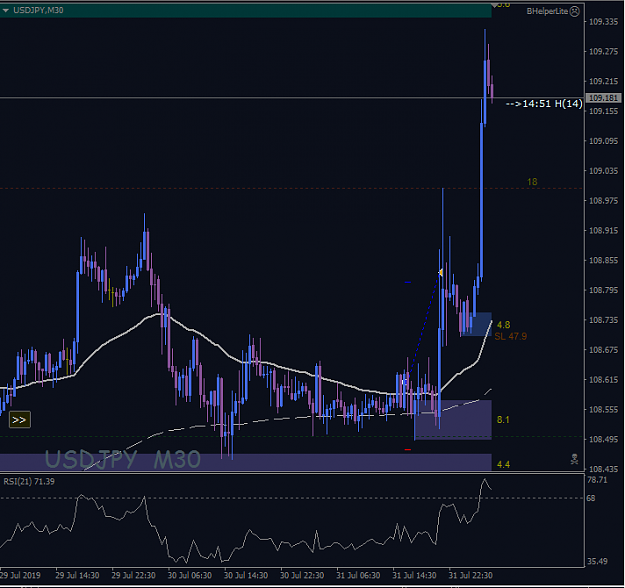Screen dimensions: 625x588
Task: Click price scale value 108.735
Action: (603, 320)
